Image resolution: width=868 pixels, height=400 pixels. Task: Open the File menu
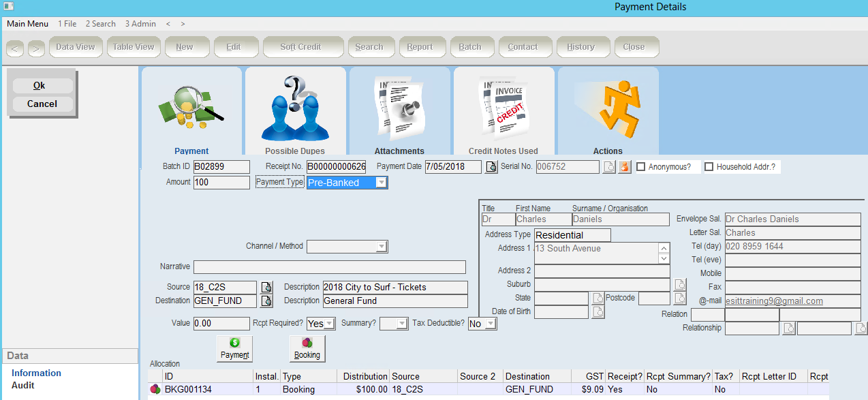coord(67,24)
